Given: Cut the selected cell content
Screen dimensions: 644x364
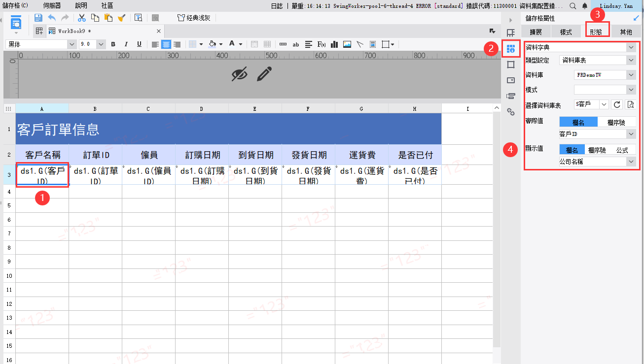Looking at the screenshot, I should click(x=82, y=18).
